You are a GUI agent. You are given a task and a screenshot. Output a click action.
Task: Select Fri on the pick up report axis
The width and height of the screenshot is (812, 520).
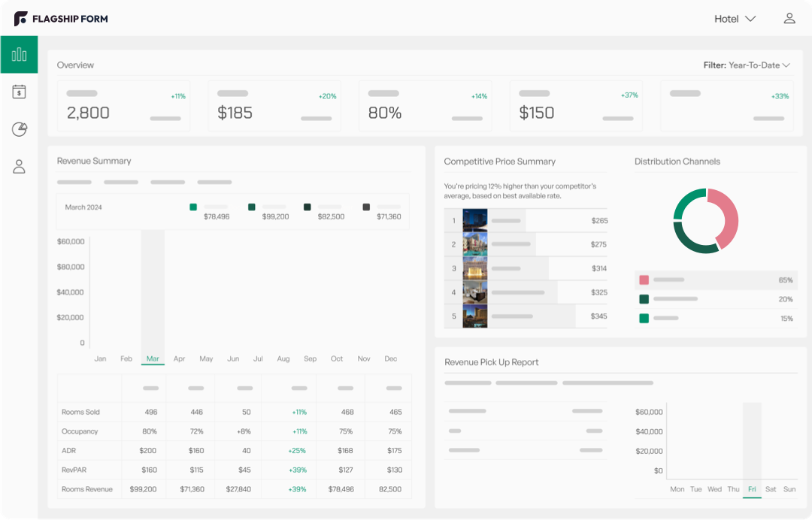pos(751,489)
